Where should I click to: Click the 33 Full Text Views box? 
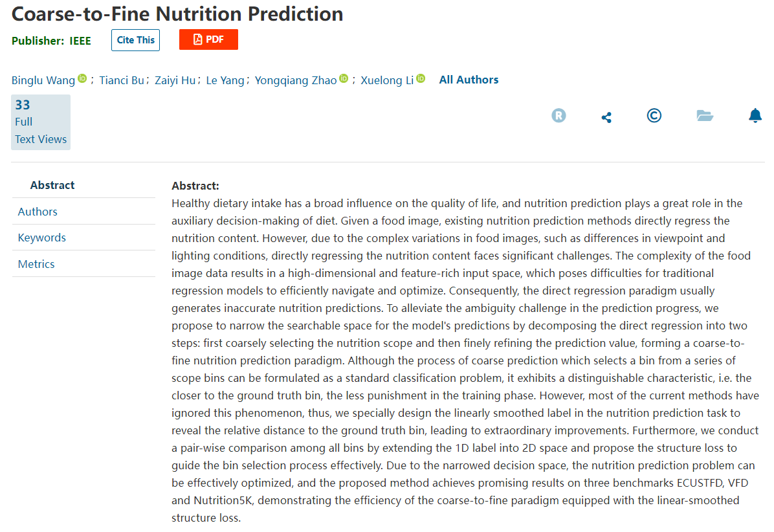(x=41, y=122)
